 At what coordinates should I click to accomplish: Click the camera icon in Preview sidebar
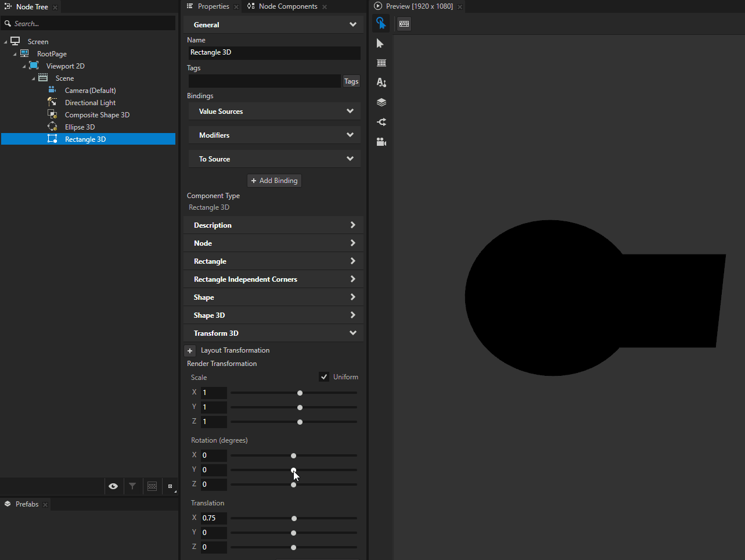pos(381,141)
